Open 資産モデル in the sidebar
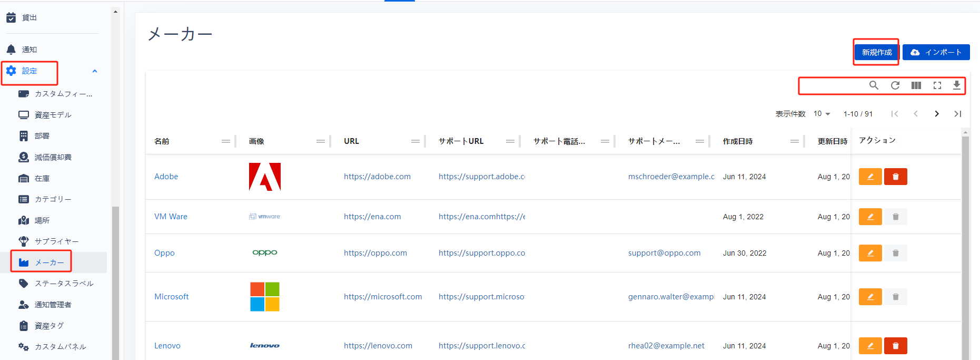This screenshot has width=980, height=360. click(53, 115)
